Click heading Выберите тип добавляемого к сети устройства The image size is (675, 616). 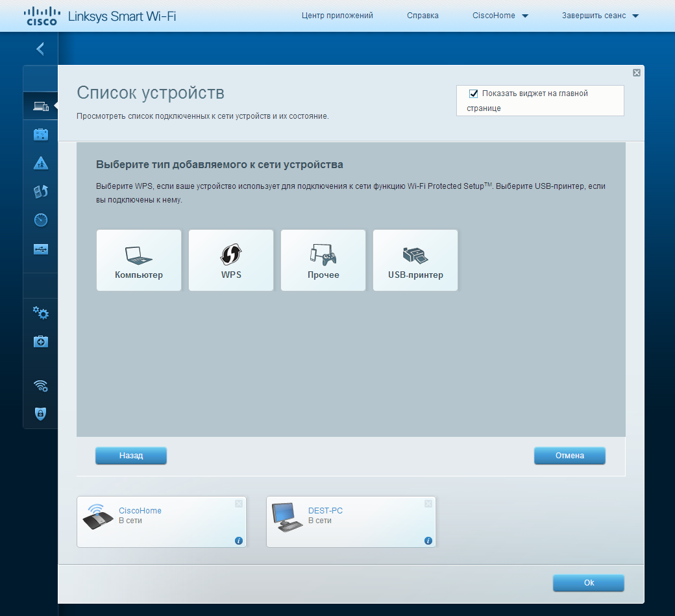pos(219,164)
